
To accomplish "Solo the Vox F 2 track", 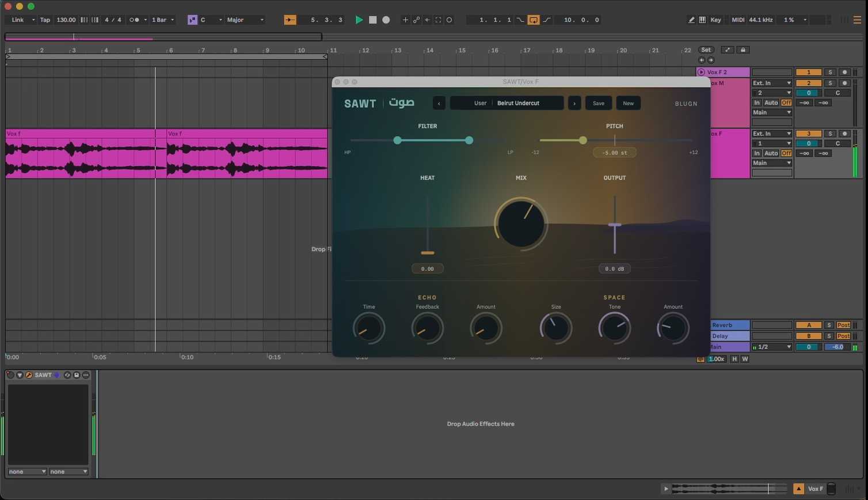I will point(829,73).
